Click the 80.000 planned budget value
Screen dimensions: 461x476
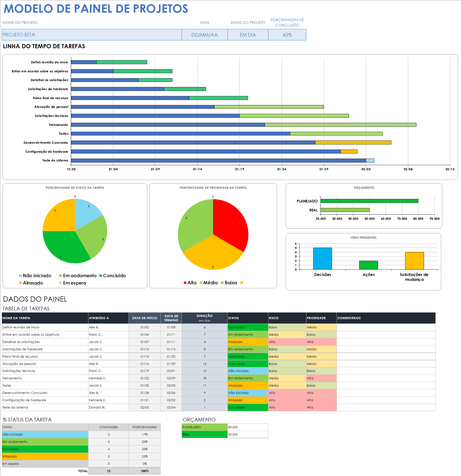click(248, 427)
